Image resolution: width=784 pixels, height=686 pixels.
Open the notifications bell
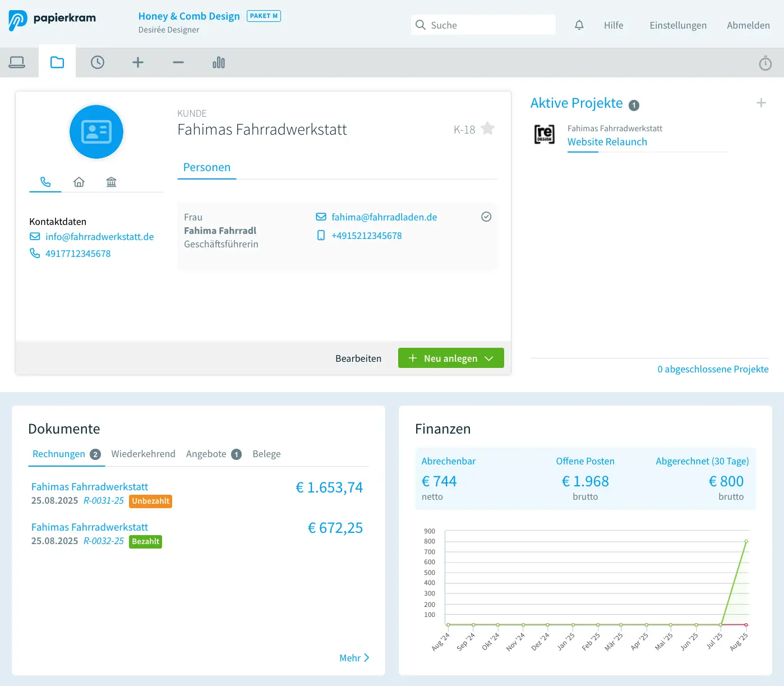579,25
